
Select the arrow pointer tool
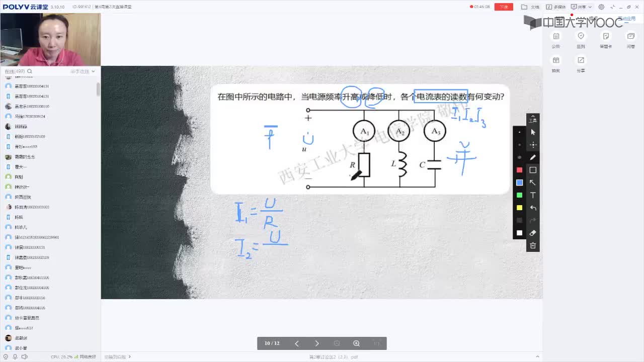click(x=533, y=132)
